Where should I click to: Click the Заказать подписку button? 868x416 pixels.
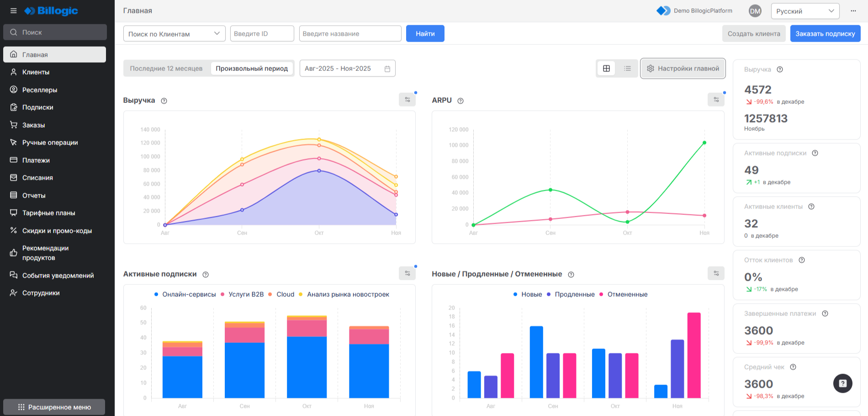click(825, 34)
